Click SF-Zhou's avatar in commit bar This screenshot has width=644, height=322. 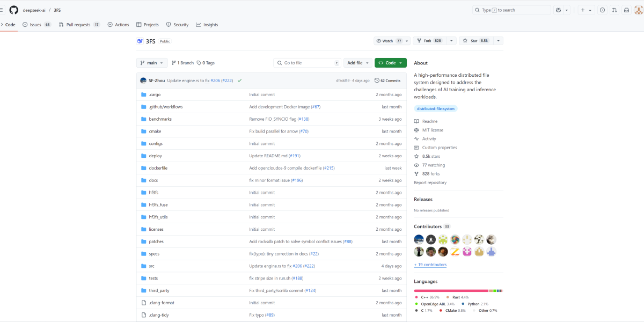pos(143,80)
